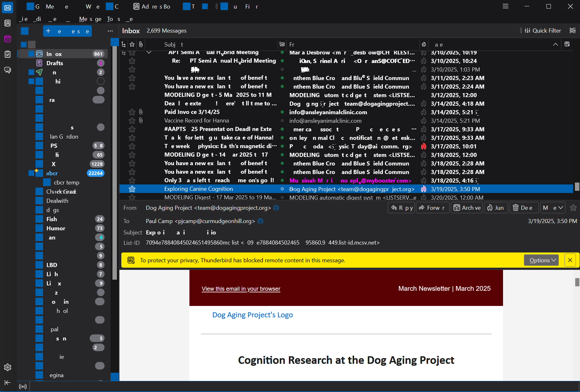
Task: Toggle star on Exploring Canine Cognition row
Action: (132, 189)
